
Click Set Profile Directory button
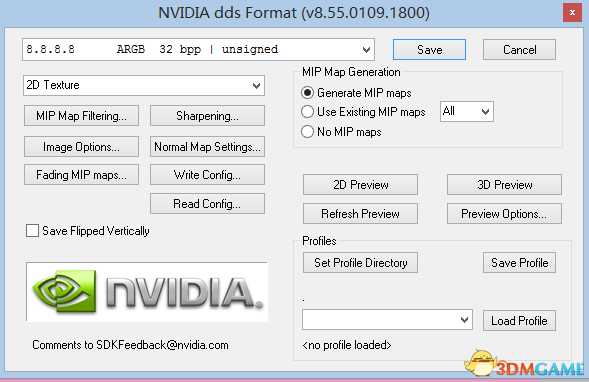(360, 263)
